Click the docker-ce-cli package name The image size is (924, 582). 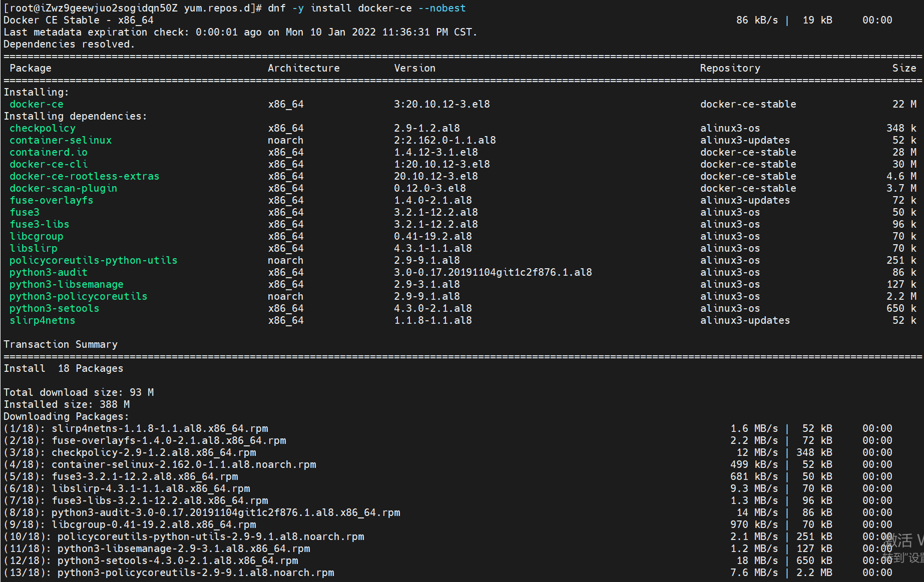[x=49, y=164]
